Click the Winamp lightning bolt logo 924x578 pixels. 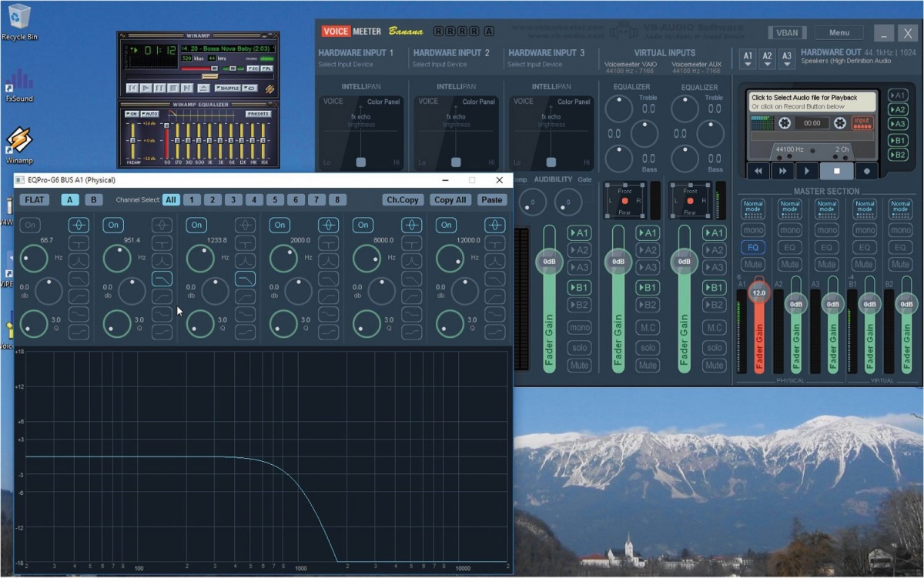(269, 89)
